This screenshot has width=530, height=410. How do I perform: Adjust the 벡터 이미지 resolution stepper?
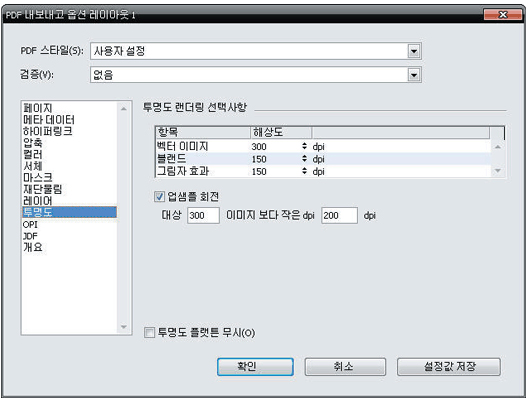pos(304,146)
